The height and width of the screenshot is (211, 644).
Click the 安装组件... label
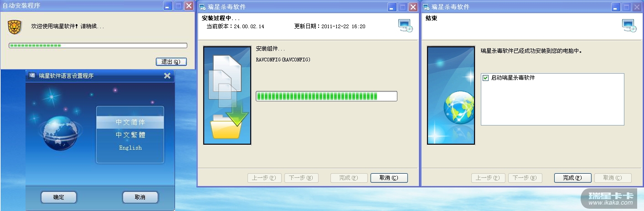(x=271, y=49)
